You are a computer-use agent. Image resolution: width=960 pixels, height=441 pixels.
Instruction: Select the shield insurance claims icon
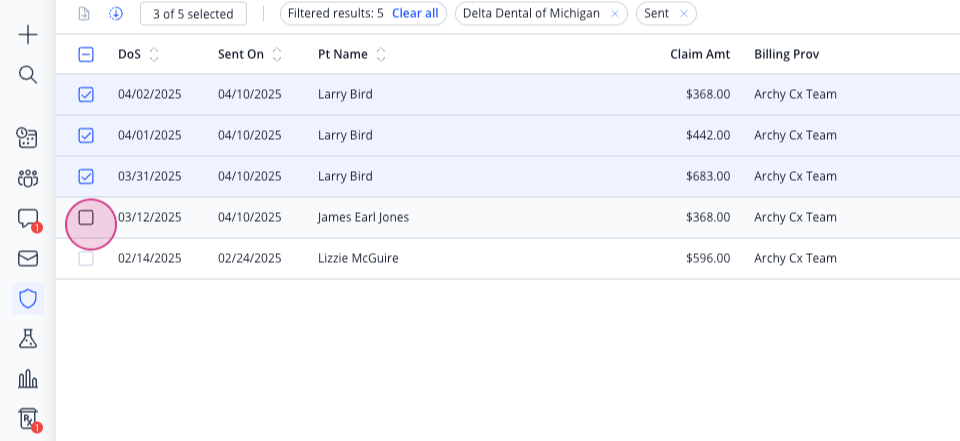[28, 299]
